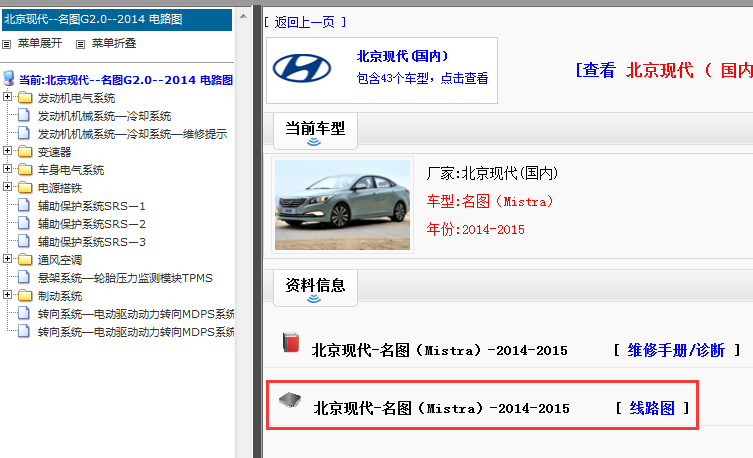Click the 制动系统 folder icon
The height and width of the screenshot is (458, 753).
click(x=25, y=296)
